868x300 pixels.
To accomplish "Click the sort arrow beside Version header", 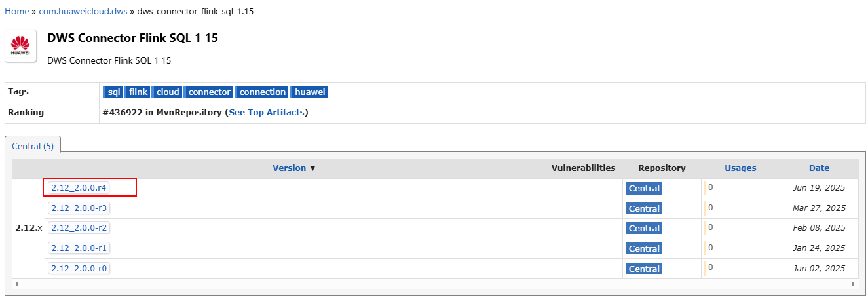I will (313, 168).
